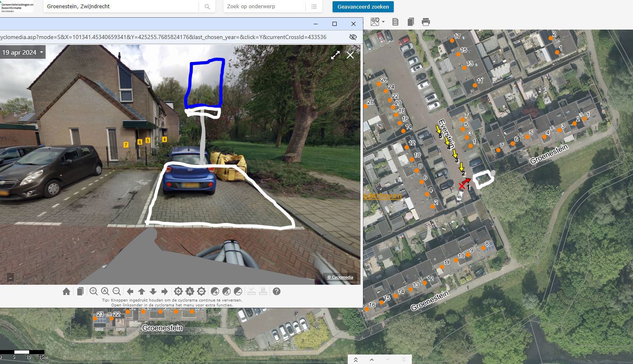Click the search magnifier next to address field
The width and height of the screenshot is (633, 364).
coord(207,7)
